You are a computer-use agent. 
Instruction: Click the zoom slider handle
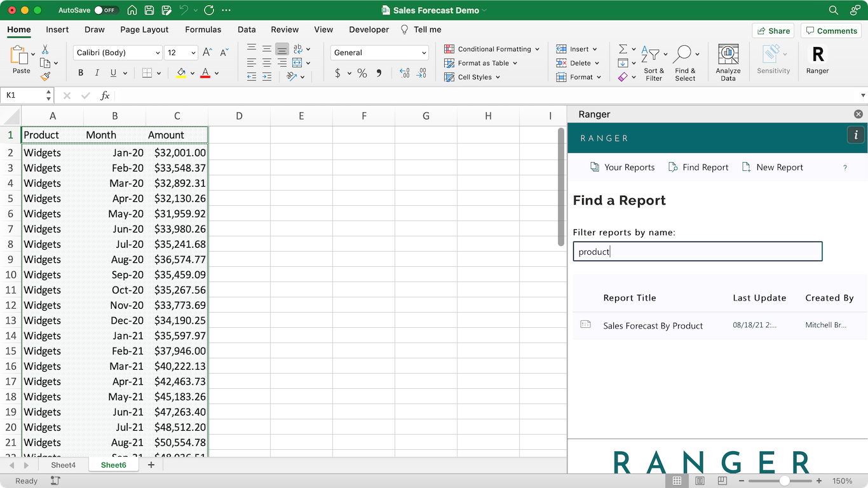[x=785, y=481]
